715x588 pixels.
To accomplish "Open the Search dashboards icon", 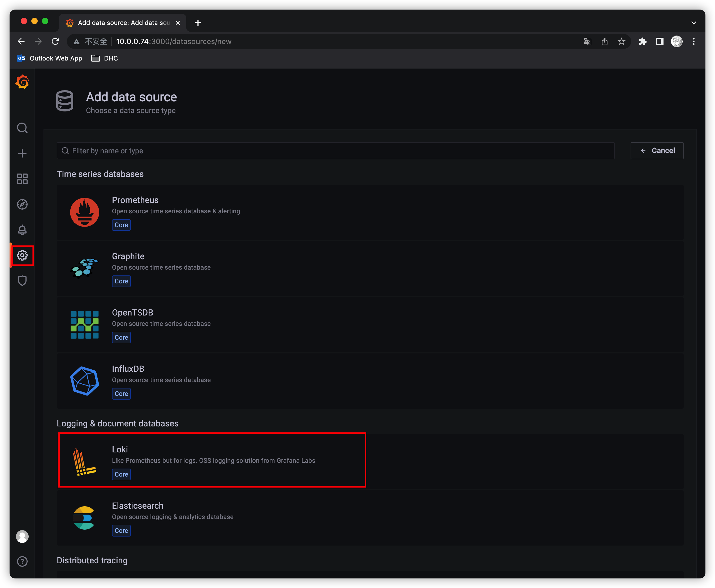I will (22, 128).
